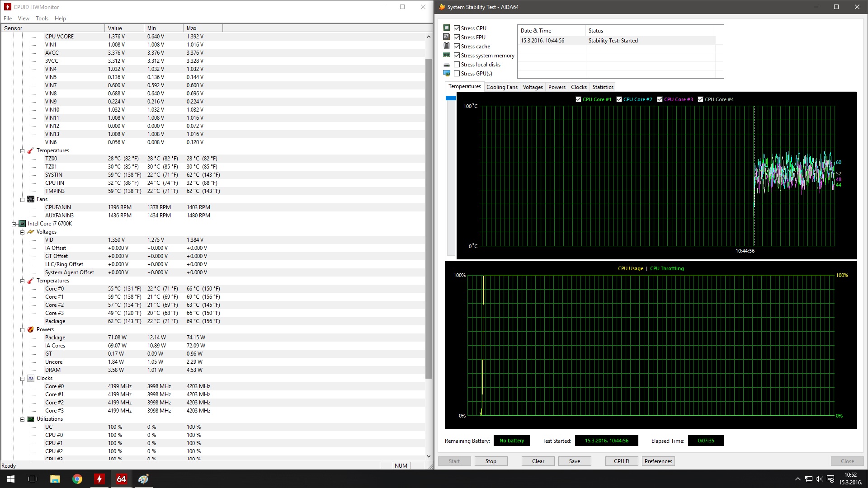Screen dimensions: 868x488
Task: Click the Task View icon in taskbar
Action: pos(33,479)
